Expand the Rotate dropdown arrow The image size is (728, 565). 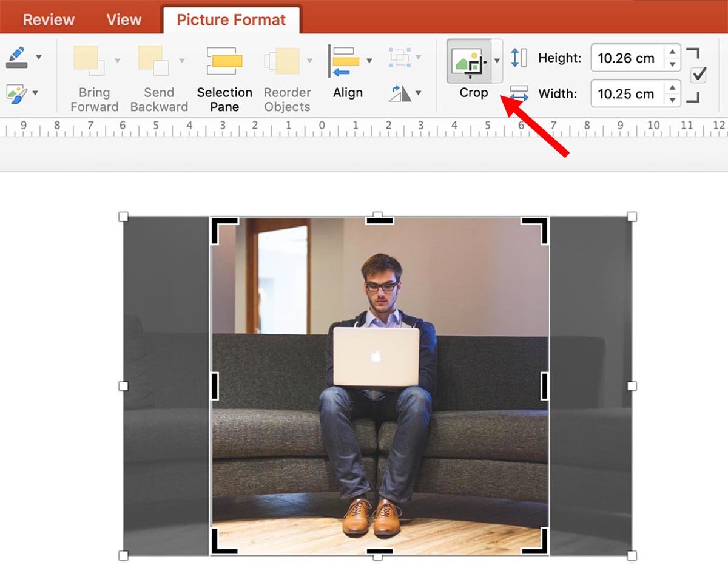click(x=419, y=93)
